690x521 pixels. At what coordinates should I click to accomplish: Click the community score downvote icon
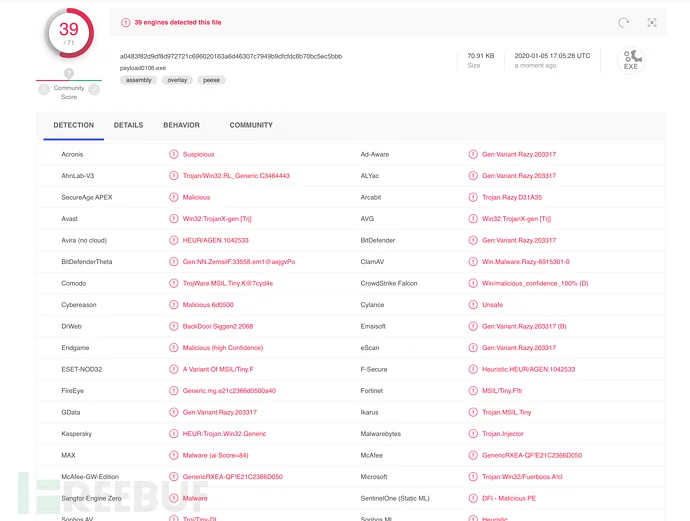44,90
